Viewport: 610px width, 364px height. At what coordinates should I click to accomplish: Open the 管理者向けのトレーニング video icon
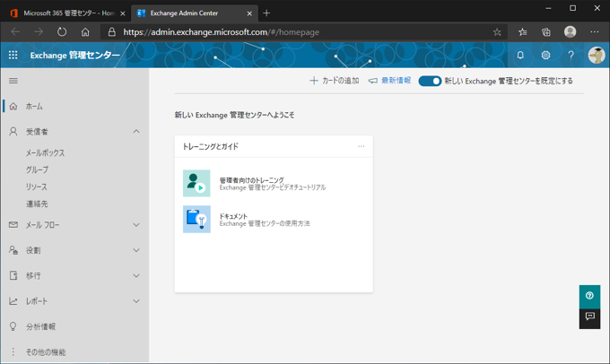[196, 183]
